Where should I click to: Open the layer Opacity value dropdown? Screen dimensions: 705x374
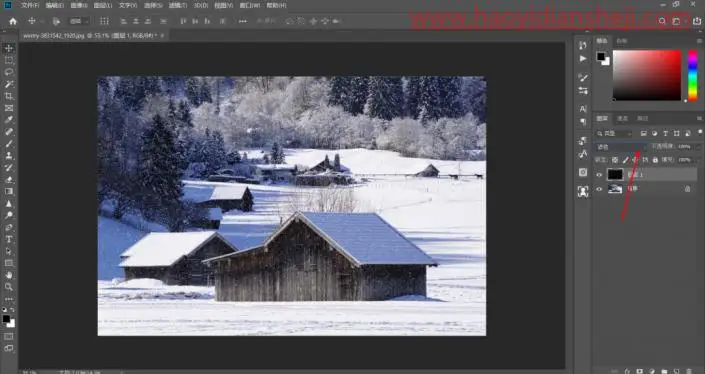[x=698, y=147]
